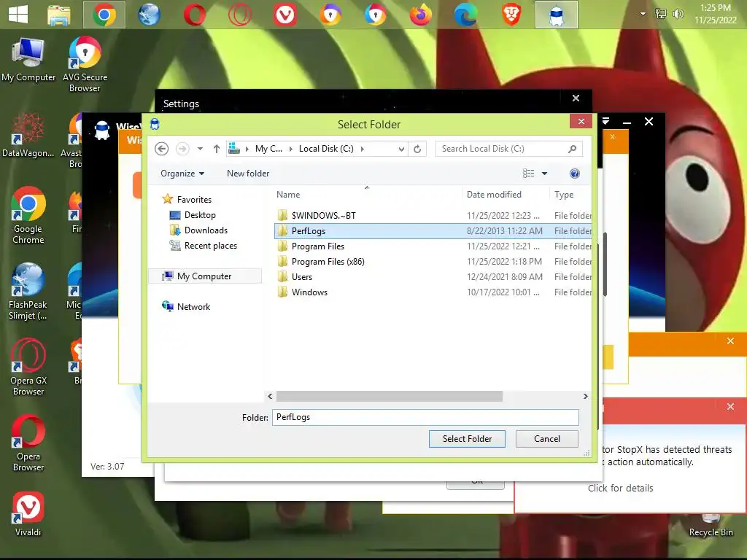Viewport: 747px width, 560px height.
Task: Close the Settings window
Action: click(x=576, y=98)
